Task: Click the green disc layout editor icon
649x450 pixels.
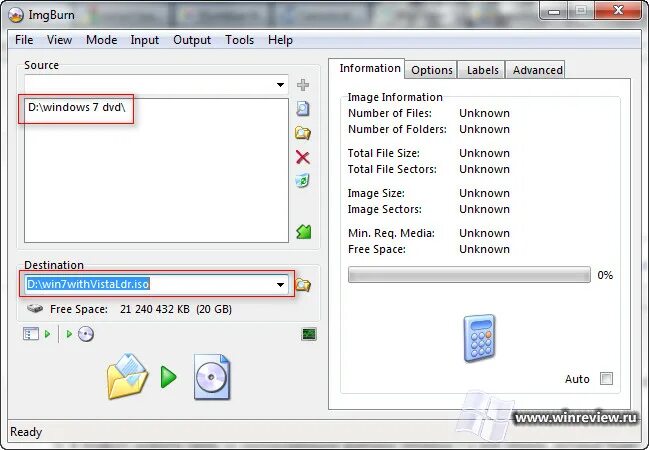Action: pos(303,231)
